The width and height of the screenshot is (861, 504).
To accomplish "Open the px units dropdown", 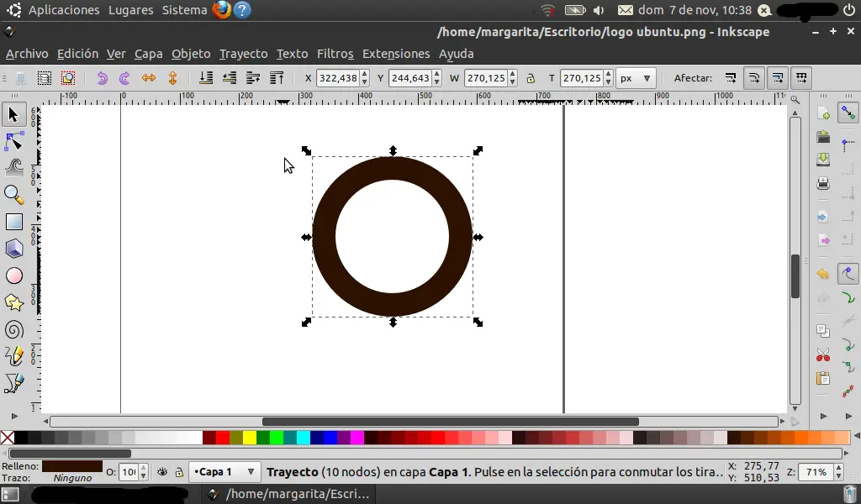I will point(636,78).
